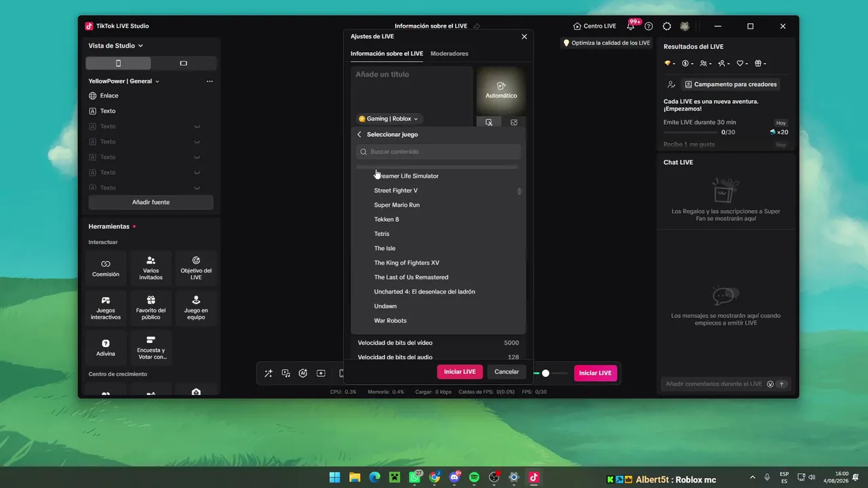The height and width of the screenshot is (488, 868).
Task: Open the Adivina tool
Action: click(106, 348)
